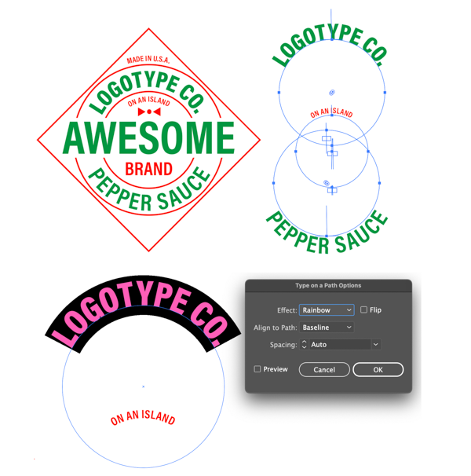Screen dimensions: 471x476
Task: Click the Type on a Path Options title
Action: pyautogui.click(x=328, y=285)
